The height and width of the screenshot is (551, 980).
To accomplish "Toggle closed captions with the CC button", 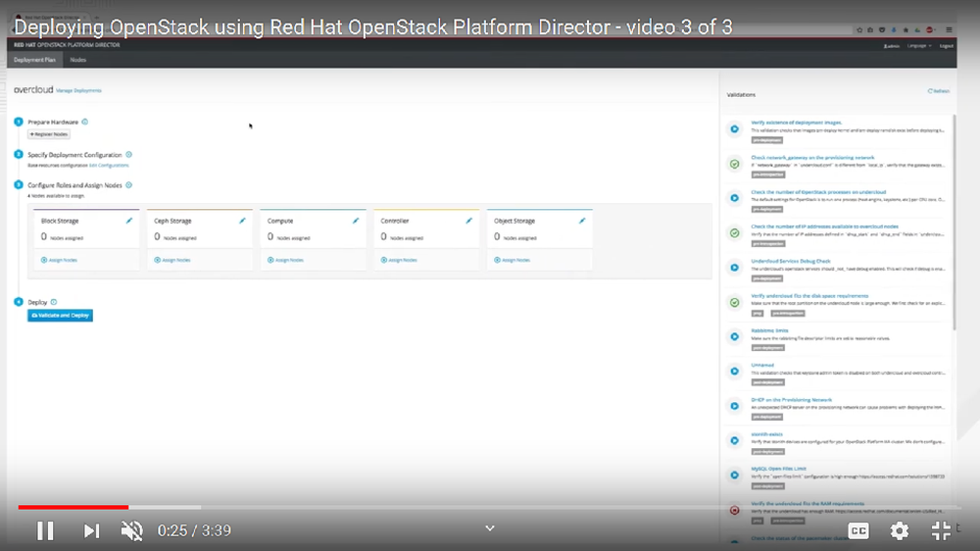I will [858, 531].
